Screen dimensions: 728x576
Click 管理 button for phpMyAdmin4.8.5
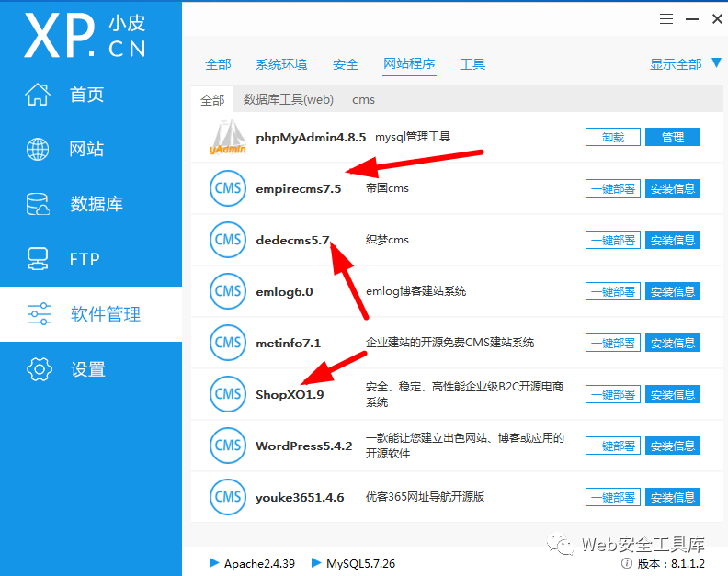(673, 137)
